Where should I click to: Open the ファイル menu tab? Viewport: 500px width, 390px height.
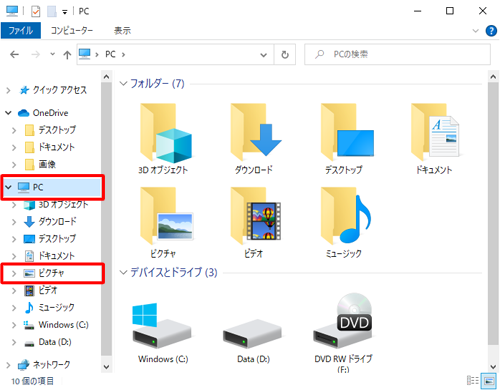[x=21, y=31]
